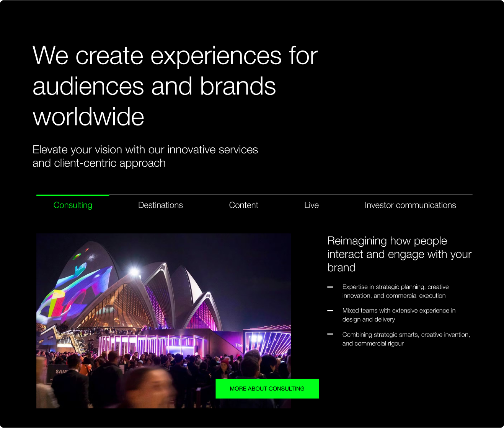504x428 pixels.
Task: Click the tab divider line beside Investor communications
Action: pyautogui.click(x=291, y=195)
